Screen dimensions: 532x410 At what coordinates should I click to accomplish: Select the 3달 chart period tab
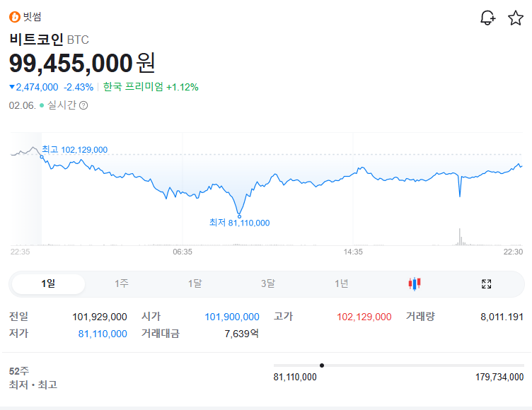pos(268,283)
